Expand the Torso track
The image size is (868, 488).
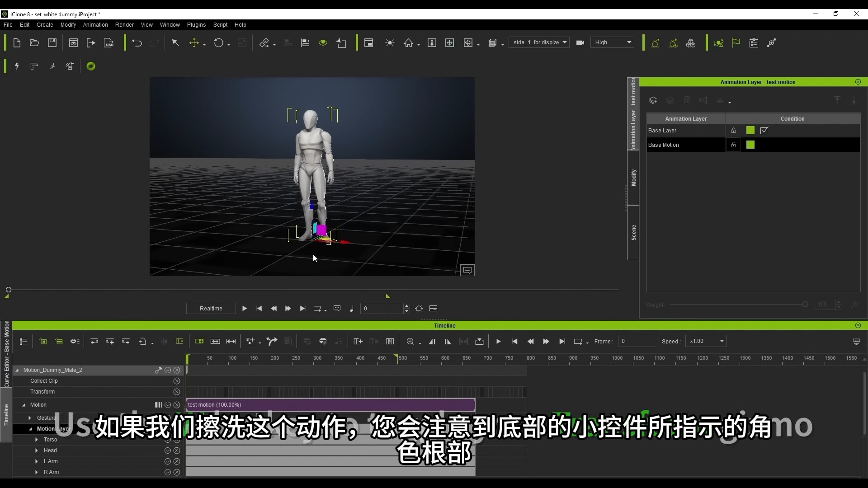[x=37, y=440]
